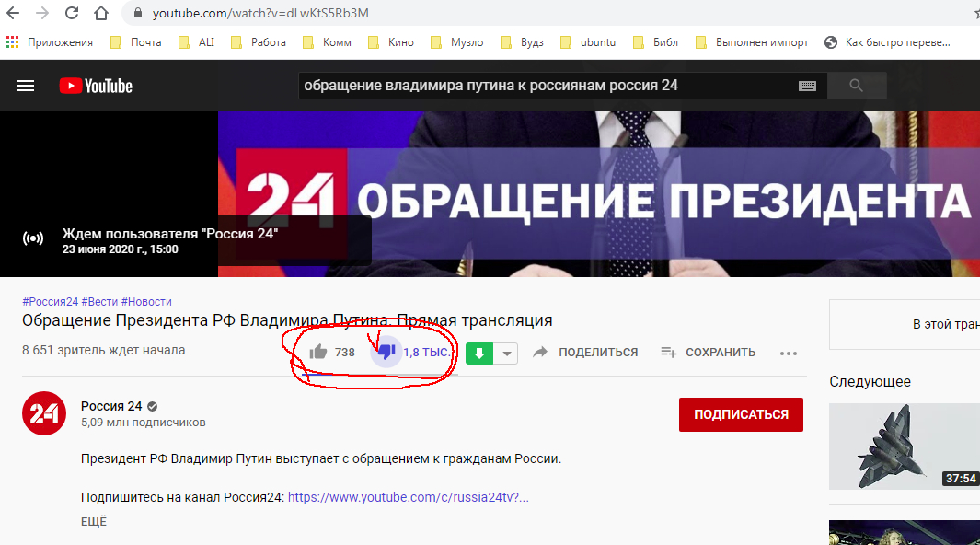
Task: Click the 5,09 млн подписчиков text
Action: point(144,423)
